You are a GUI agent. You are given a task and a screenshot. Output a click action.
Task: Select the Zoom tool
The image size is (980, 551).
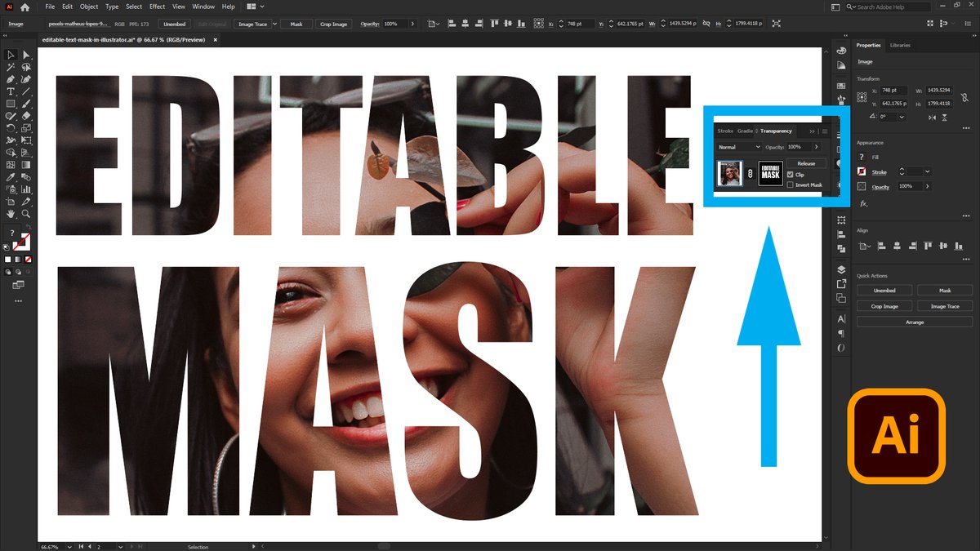[x=24, y=214]
